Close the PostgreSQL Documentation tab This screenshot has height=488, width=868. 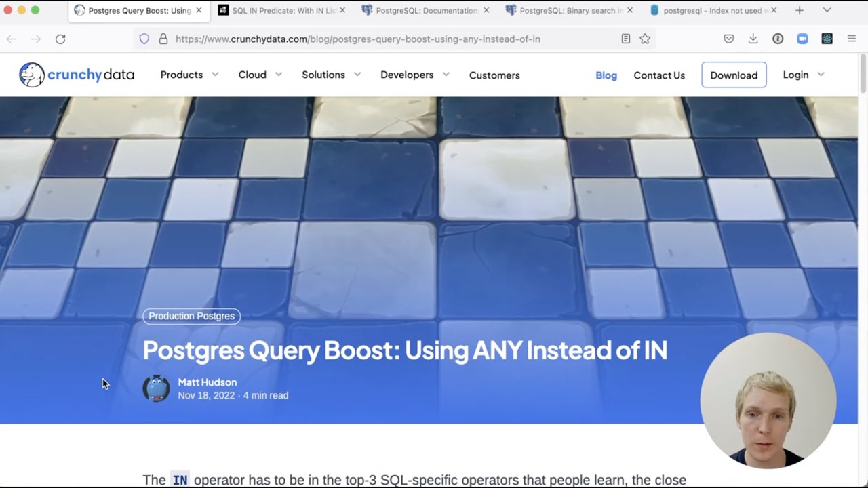tap(486, 10)
